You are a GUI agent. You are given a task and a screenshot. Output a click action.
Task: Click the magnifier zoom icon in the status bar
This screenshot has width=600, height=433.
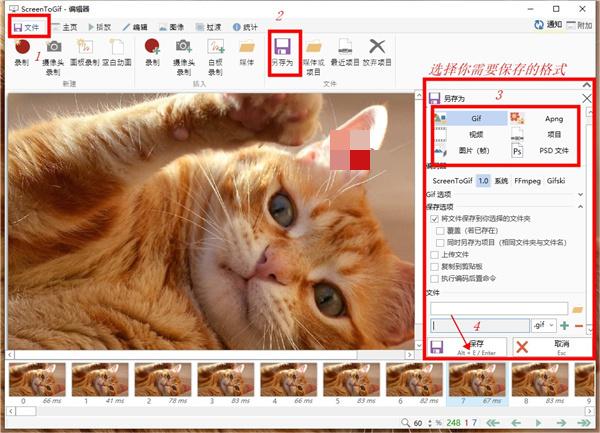pyautogui.click(x=405, y=423)
